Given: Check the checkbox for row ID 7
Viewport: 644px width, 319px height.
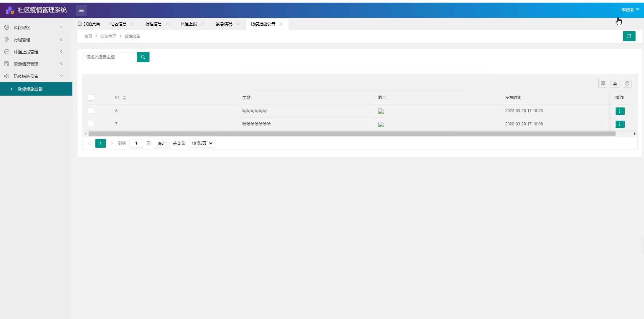Looking at the screenshot, I should point(91,124).
